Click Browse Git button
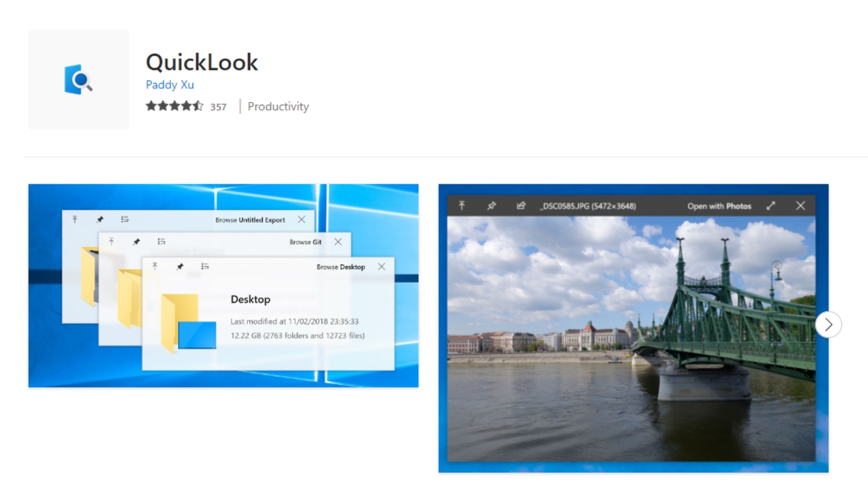This screenshot has height=488, width=868. click(305, 242)
